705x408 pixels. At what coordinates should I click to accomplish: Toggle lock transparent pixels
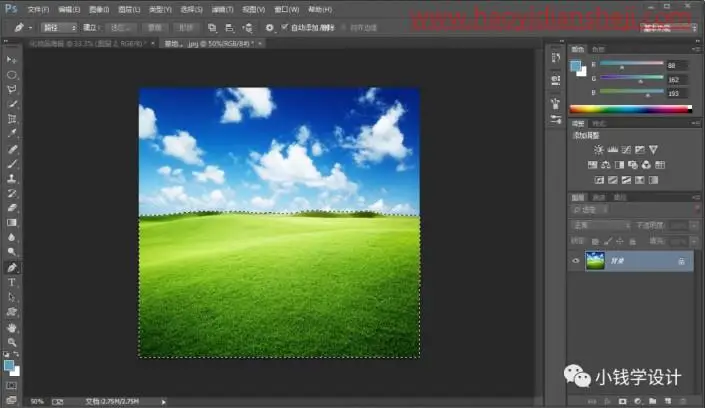coord(595,242)
